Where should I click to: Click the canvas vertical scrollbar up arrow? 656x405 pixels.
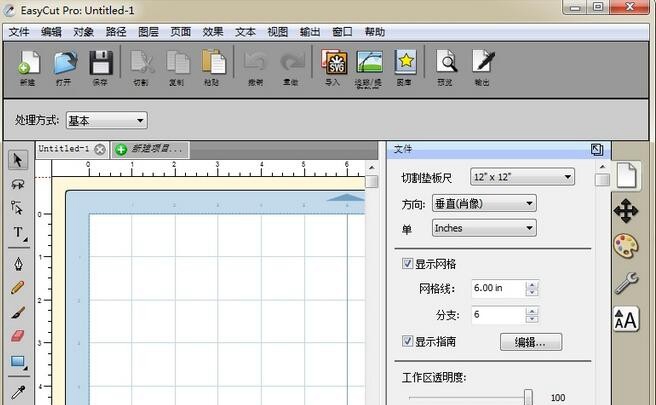click(372, 167)
